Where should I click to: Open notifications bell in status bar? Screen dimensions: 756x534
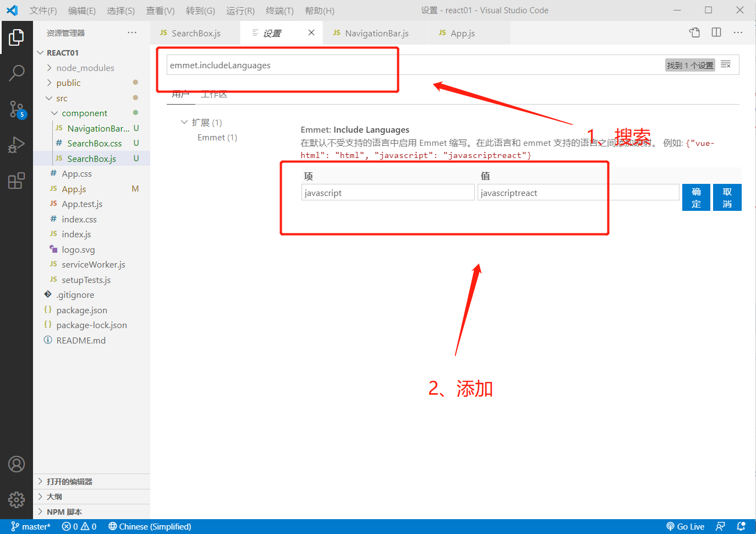[x=741, y=526]
